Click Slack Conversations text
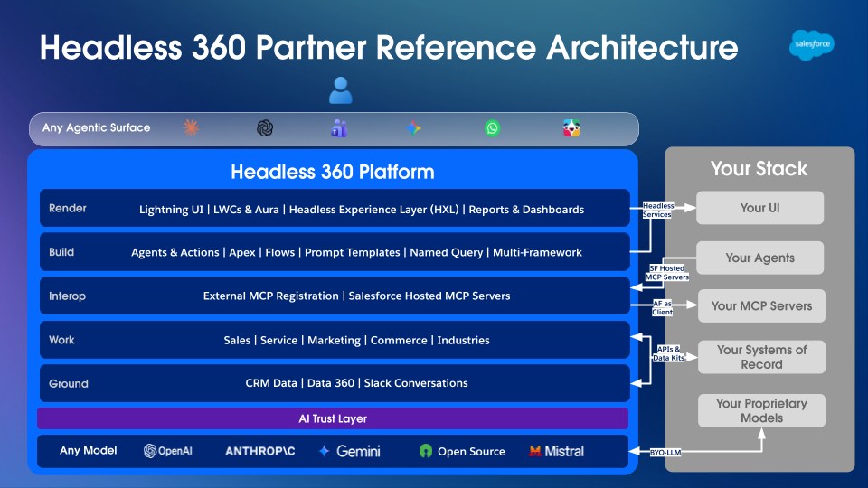Image resolution: width=868 pixels, height=488 pixels. (416, 383)
